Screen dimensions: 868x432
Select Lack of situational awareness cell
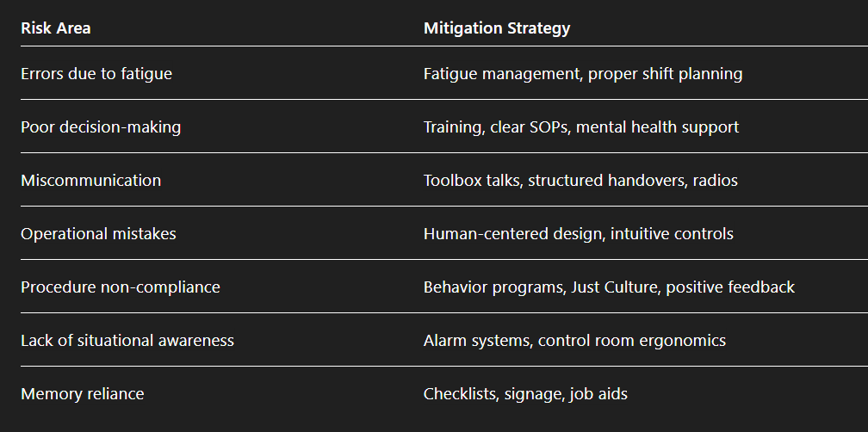(x=127, y=341)
